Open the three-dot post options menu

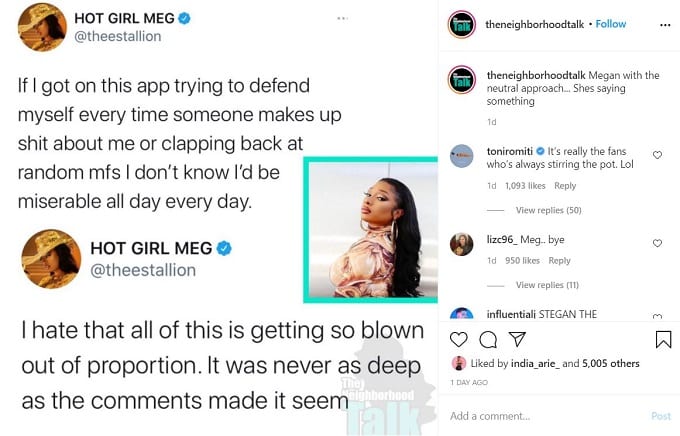click(x=665, y=25)
